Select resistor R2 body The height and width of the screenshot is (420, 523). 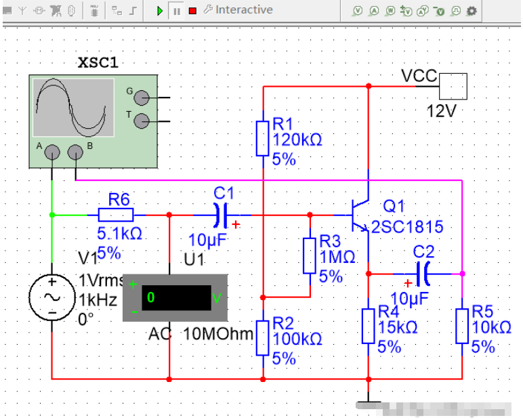point(262,338)
